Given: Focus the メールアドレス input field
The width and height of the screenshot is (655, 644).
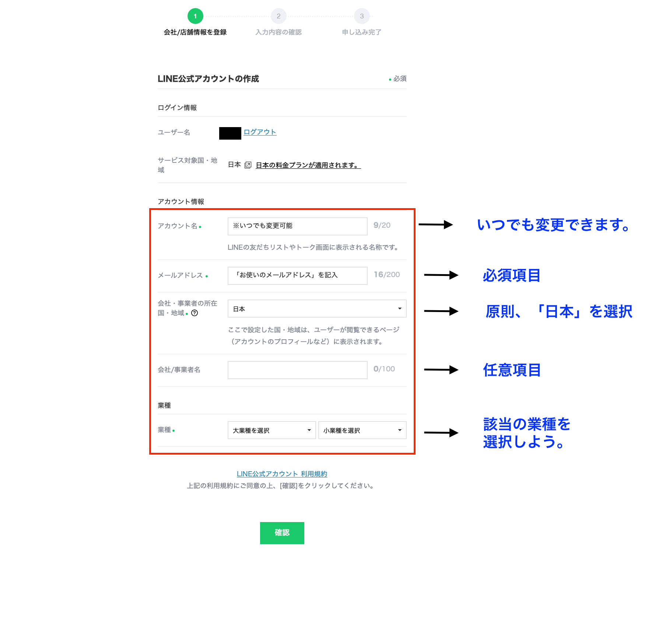Looking at the screenshot, I should [x=297, y=275].
